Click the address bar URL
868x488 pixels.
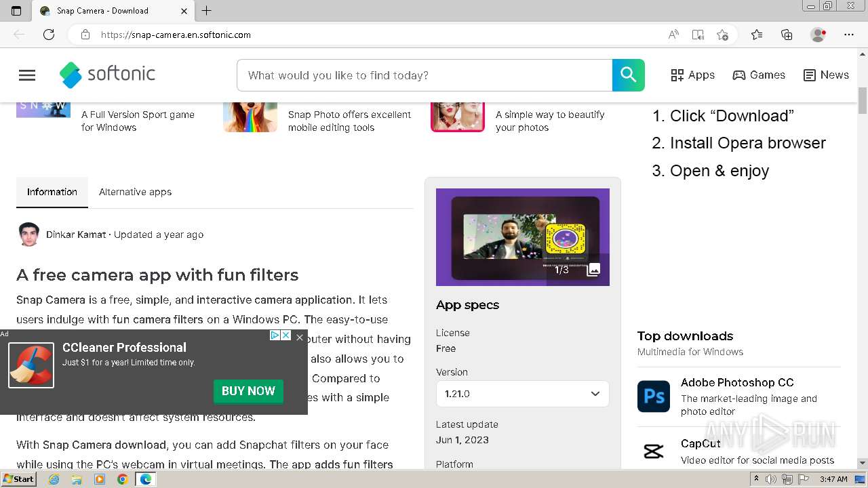[x=176, y=35]
